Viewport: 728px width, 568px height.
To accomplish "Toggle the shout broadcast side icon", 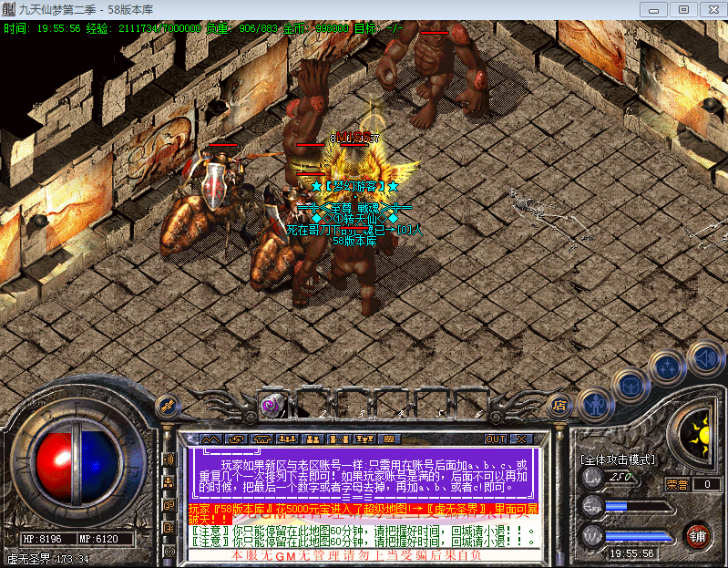I will click(169, 460).
